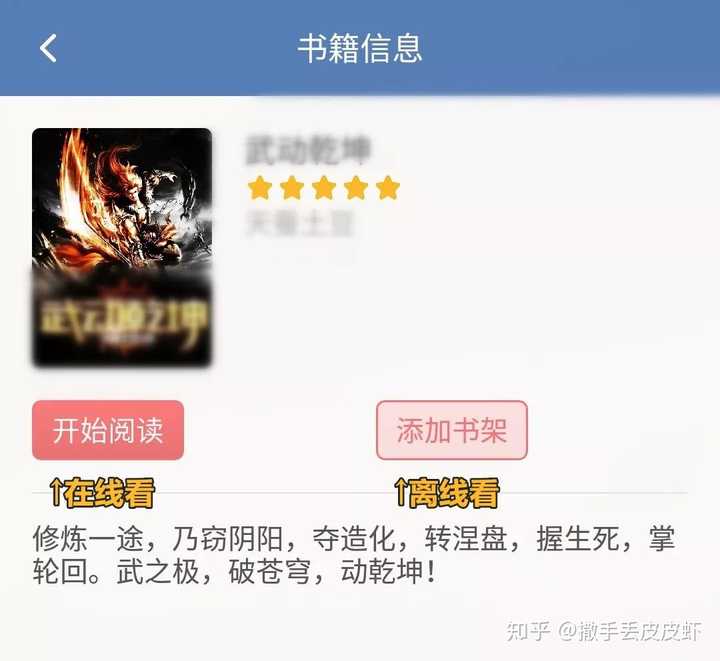720x661 pixels.
Task: Tap the fourth rating star
Action: click(356, 188)
